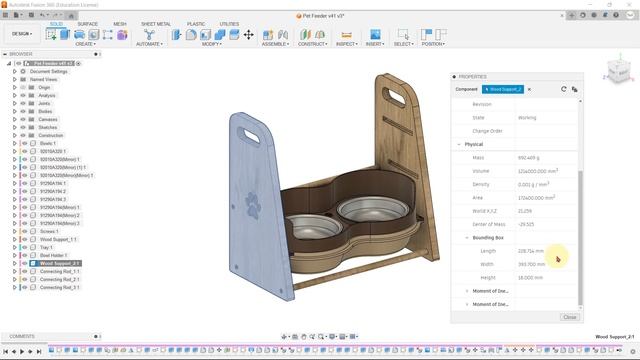The image size is (640, 360).
Task: Toggle visibility of Wood Support_1:1
Action: pos(25,240)
